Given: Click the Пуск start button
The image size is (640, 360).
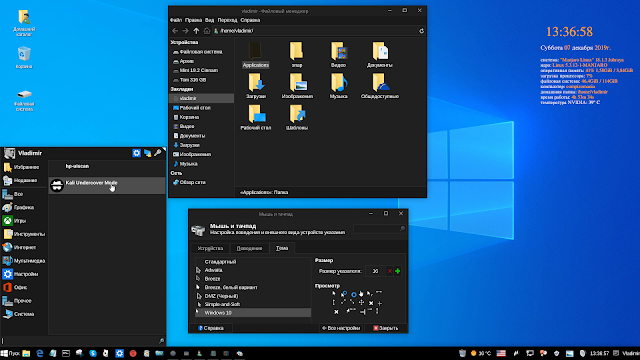Looking at the screenshot, I should [10, 353].
